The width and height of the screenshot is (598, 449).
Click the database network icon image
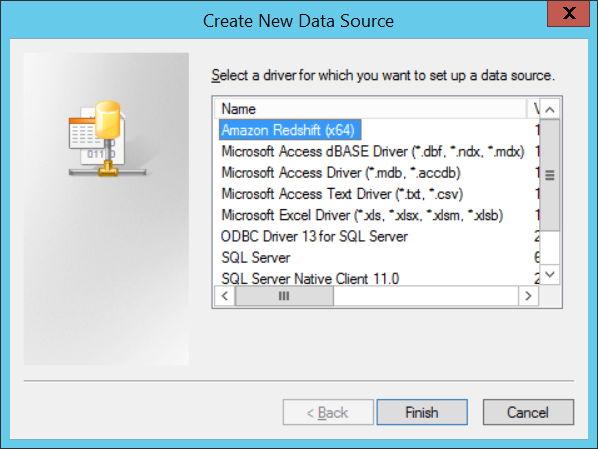click(x=107, y=138)
